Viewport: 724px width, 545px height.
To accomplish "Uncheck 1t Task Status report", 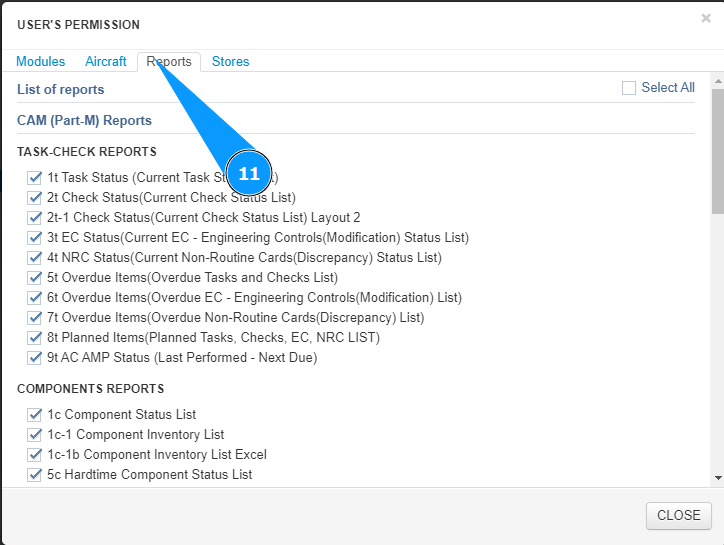I will tap(35, 178).
